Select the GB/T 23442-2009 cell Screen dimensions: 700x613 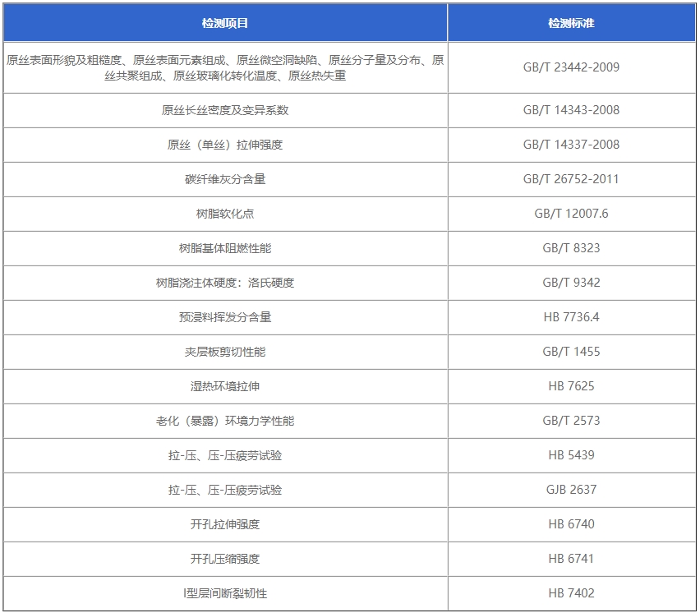572,67
